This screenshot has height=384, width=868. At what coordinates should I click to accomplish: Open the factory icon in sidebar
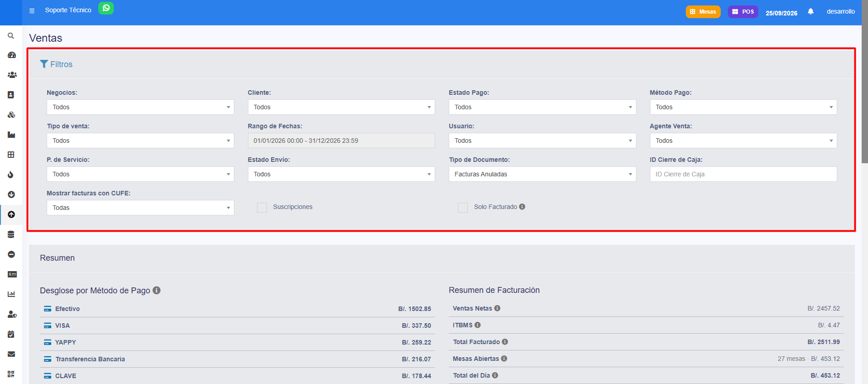(11, 135)
